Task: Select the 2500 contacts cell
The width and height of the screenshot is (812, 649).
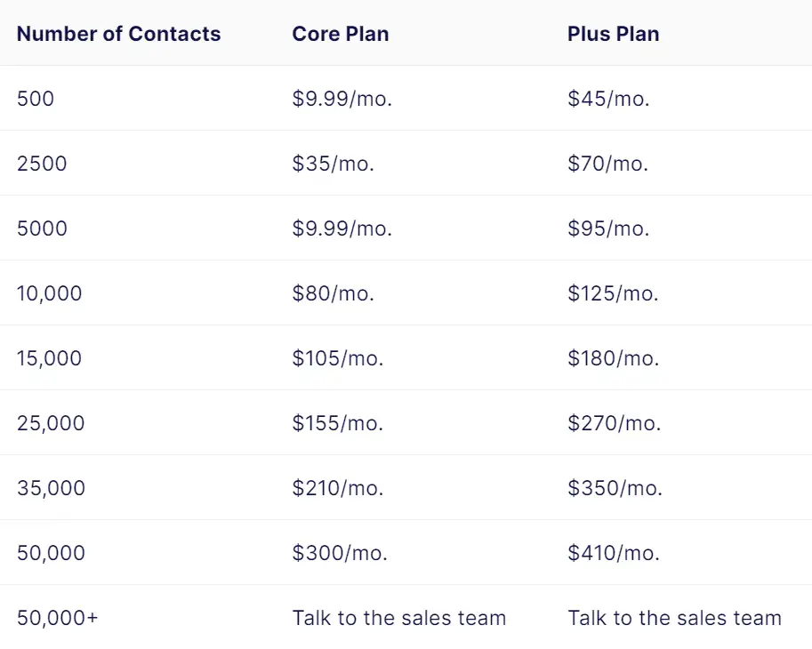Action: [42, 164]
